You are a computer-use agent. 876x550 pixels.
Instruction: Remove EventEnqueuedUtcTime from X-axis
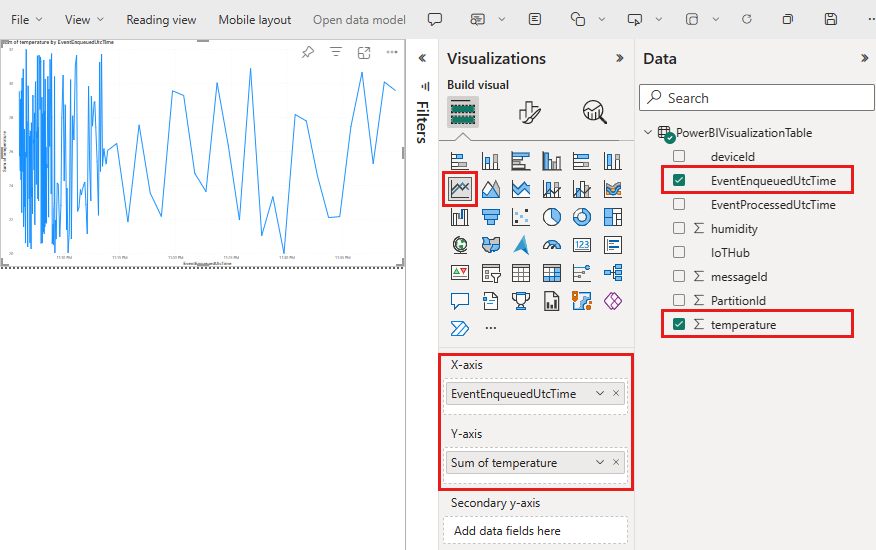click(616, 393)
